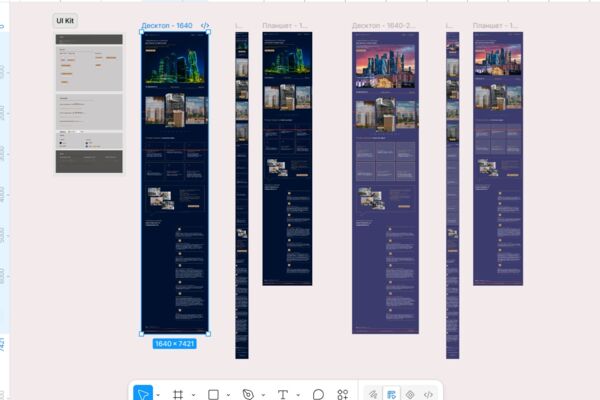This screenshot has width=600, height=400.
Task: Select the Move tool in the toolbar
Action: (143, 394)
